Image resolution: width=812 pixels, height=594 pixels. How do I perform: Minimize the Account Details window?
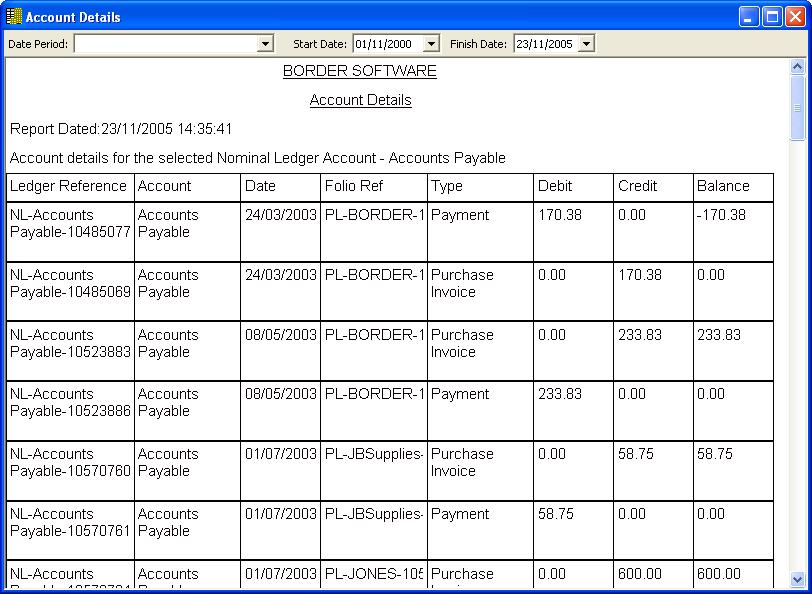[748, 17]
